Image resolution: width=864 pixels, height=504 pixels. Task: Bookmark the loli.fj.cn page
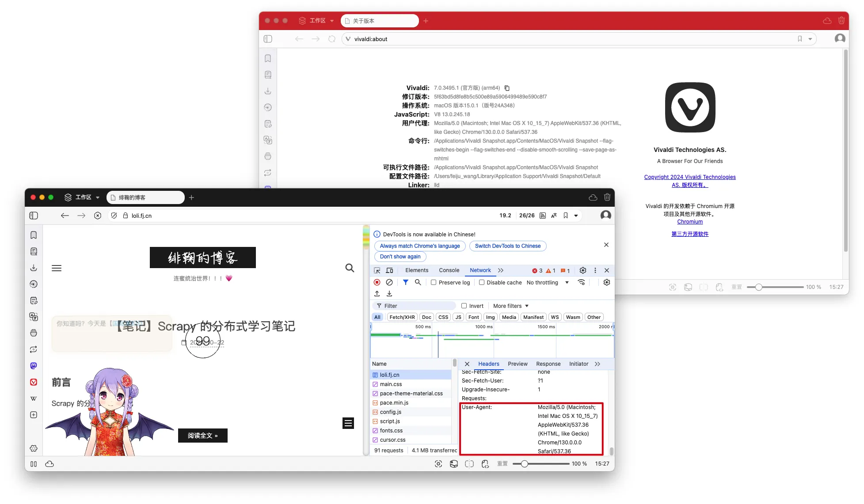[566, 216]
